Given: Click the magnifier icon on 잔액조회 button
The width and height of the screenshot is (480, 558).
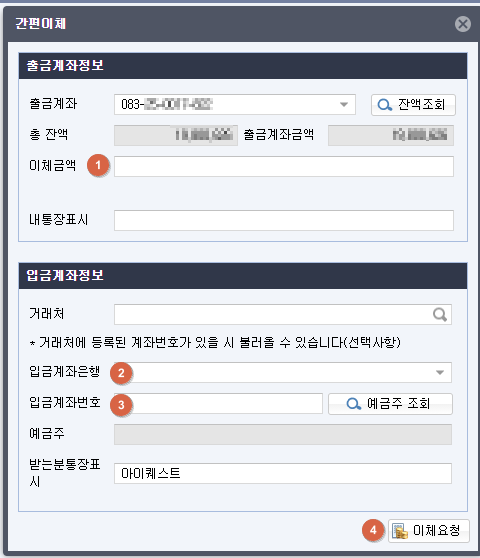Looking at the screenshot, I should (x=385, y=105).
